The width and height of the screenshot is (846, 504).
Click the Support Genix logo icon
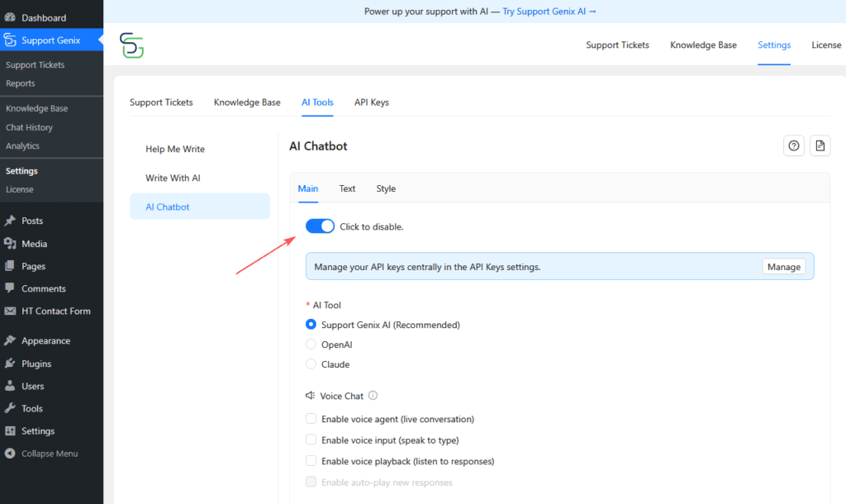coord(131,45)
